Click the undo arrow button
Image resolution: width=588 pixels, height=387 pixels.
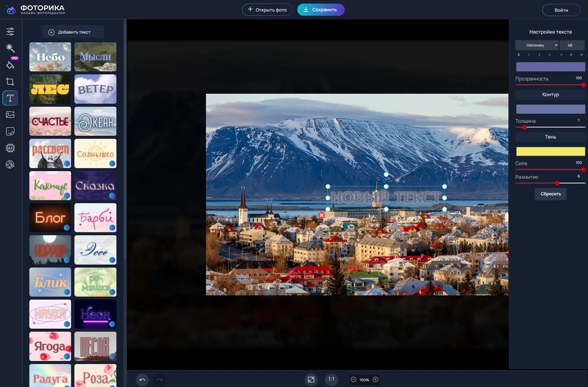(143, 380)
